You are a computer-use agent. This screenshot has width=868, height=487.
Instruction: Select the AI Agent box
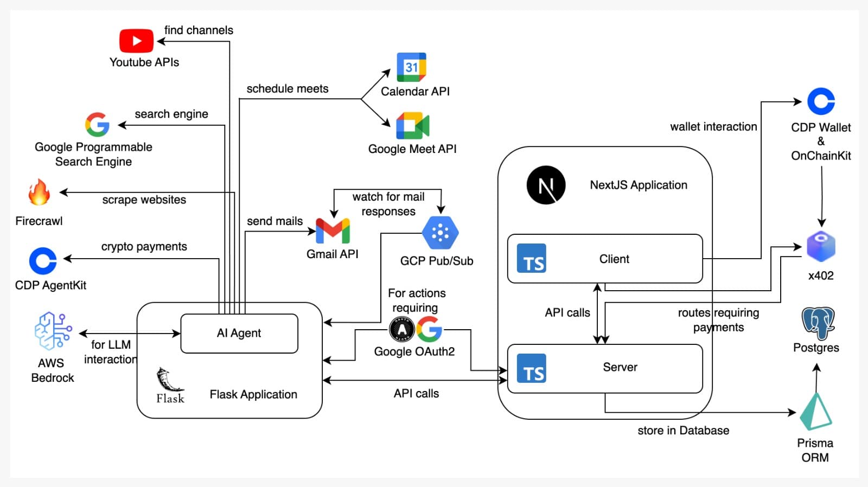click(x=239, y=333)
